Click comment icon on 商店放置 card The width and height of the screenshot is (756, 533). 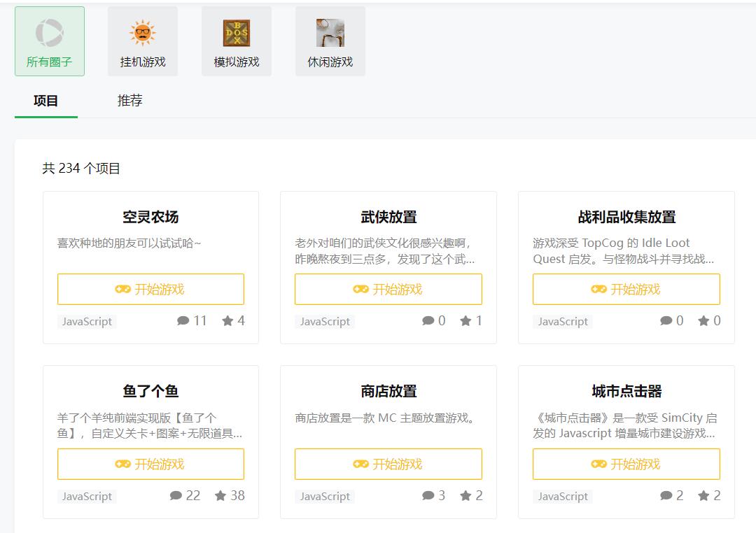[429, 495]
